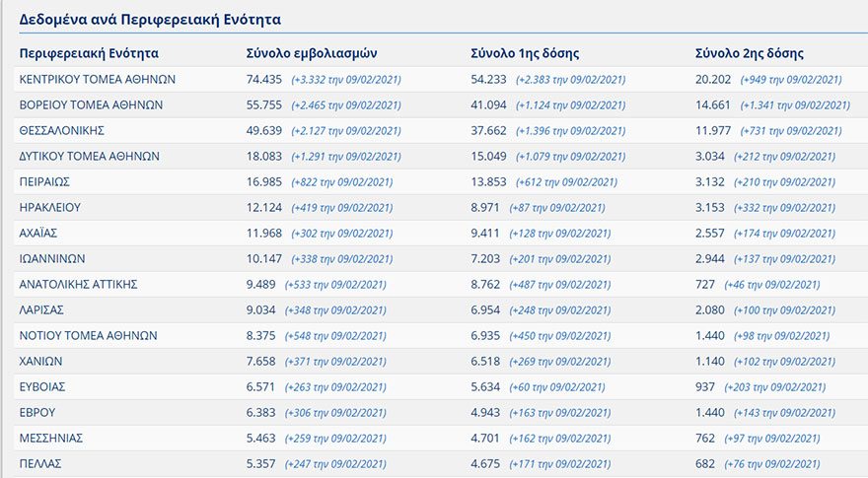Image resolution: width=868 pixels, height=478 pixels.
Task: Click the 'Σύνολο 1ης δόσης' column header
Action: [x=525, y=53]
